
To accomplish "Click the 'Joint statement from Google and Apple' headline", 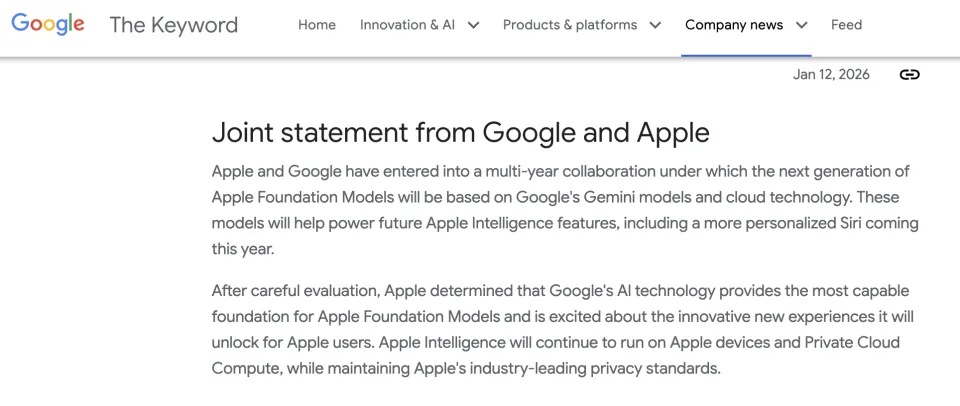I will 460,132.
